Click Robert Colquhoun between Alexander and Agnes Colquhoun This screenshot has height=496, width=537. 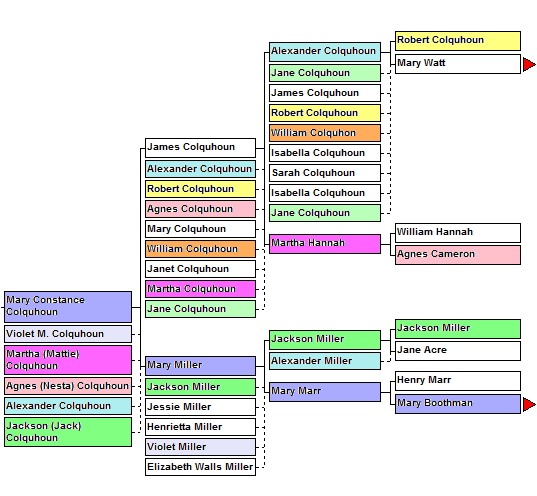point(200,189)
